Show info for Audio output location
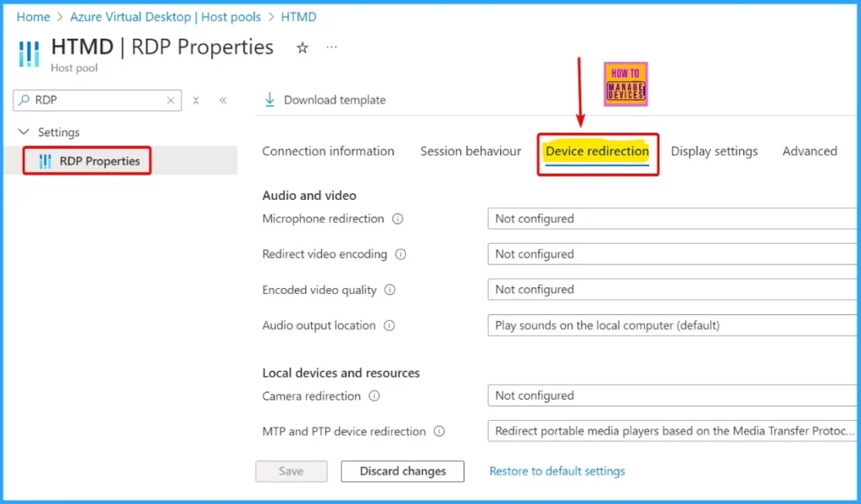The image size is (861, 504). [389, 325]
